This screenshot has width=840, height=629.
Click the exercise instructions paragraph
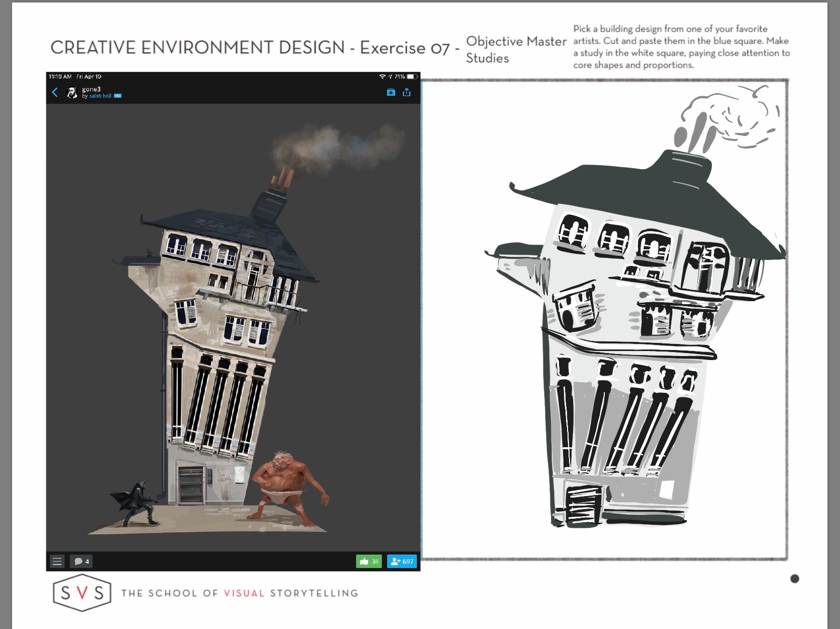[681, 47]
